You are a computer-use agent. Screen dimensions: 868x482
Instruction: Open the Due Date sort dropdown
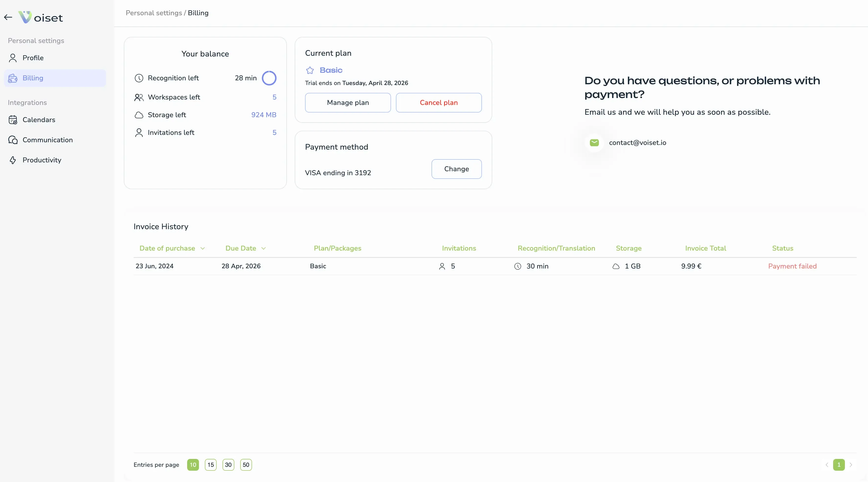(264, 248)
